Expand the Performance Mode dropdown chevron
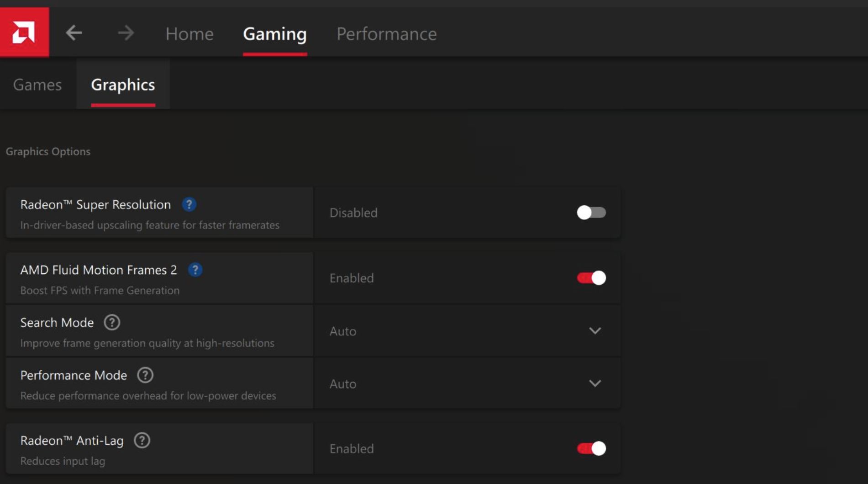This screenshot has height=484, width=868. pos(594,383)
